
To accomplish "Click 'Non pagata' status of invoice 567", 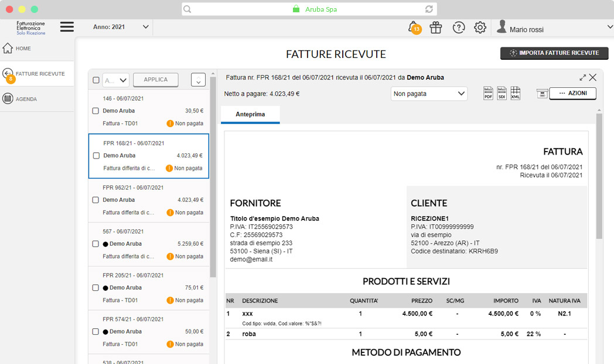I will (x=189, y=256).
